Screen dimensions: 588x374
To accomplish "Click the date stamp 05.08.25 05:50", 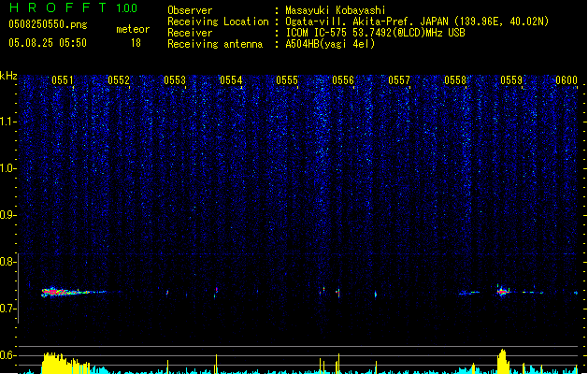I will 48,43.
